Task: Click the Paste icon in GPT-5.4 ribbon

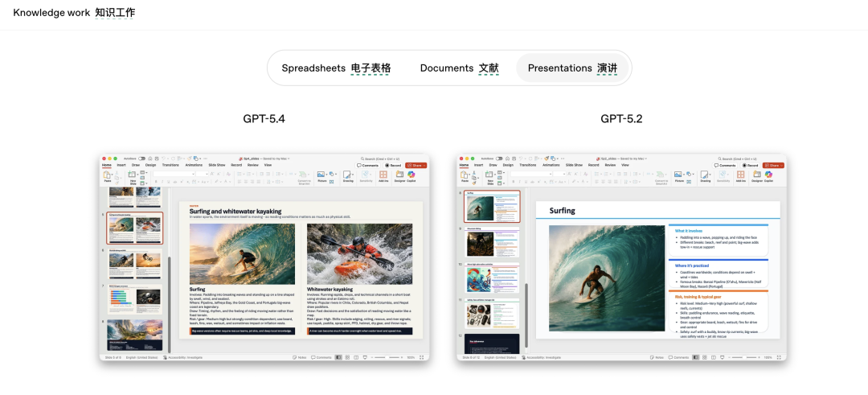Action: (x=107, y=175)
